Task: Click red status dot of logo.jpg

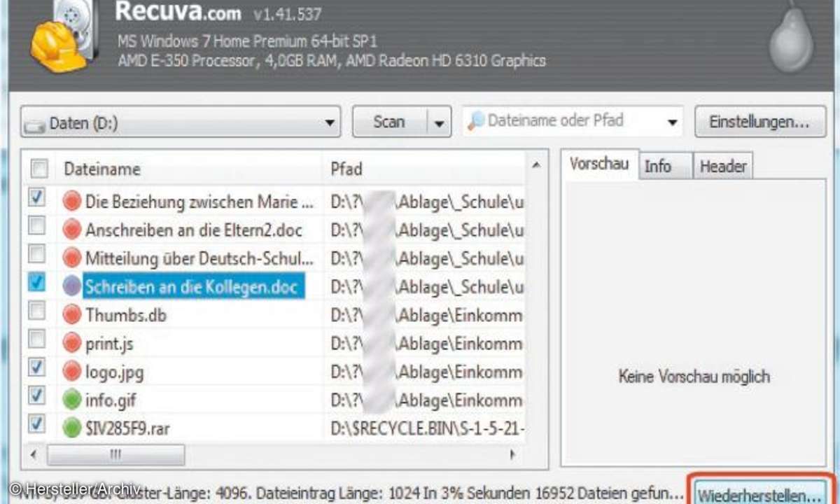Action: [x=72, y=371]
